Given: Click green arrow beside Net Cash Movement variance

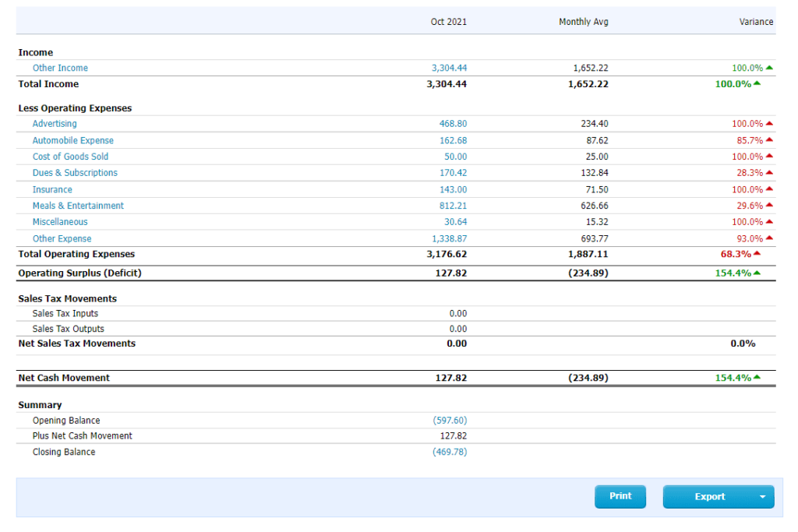Looking at the screenshot, I should pos(757,377).
